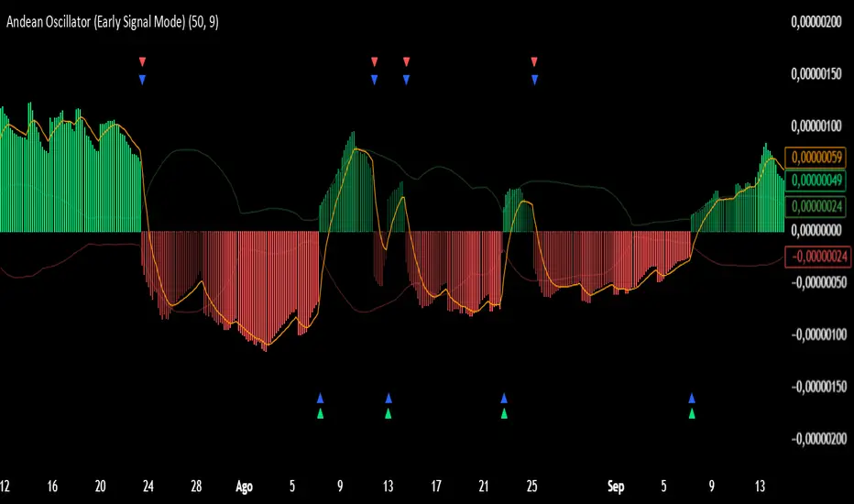Click the red down-triangle signal near August 15
The image size is (854, 504).
[406, 61]
